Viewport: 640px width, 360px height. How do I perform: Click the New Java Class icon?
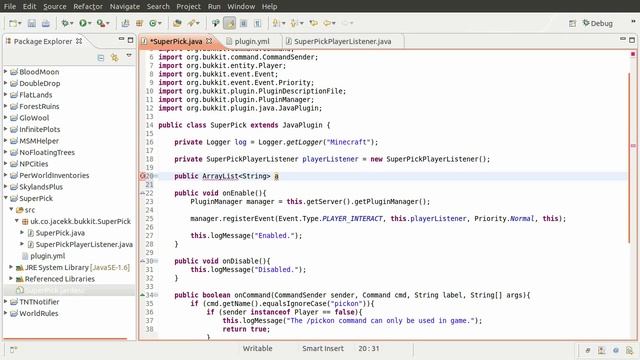(x=153, y=23)
